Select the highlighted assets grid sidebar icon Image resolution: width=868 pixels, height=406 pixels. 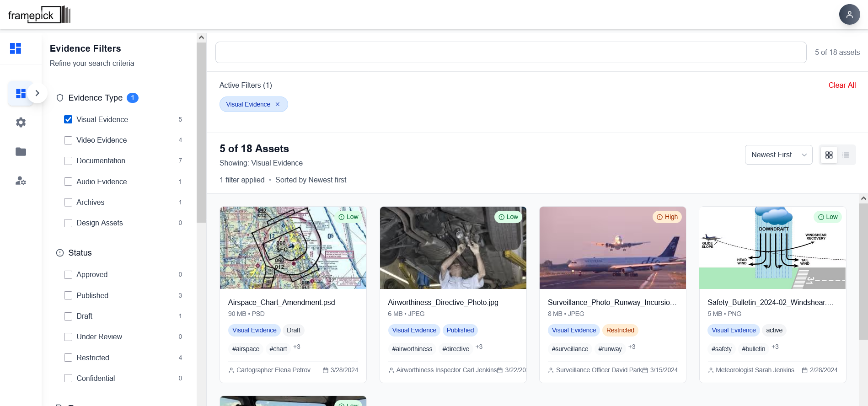point(21,93)
